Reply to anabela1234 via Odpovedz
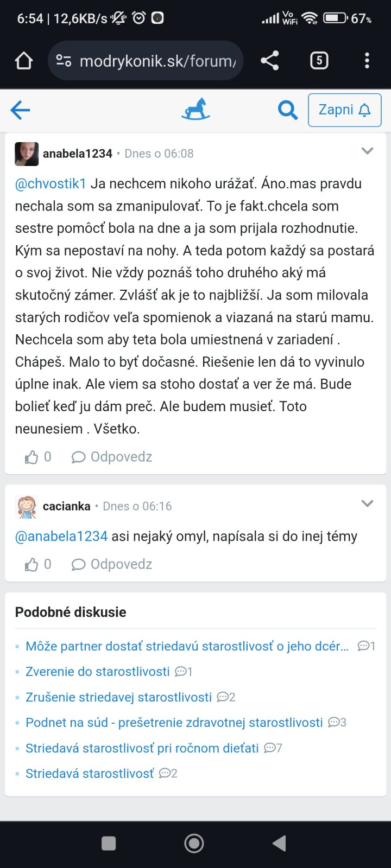Image resolution: width=391 pixels, height=868 pixels. [x=112, y=457]
